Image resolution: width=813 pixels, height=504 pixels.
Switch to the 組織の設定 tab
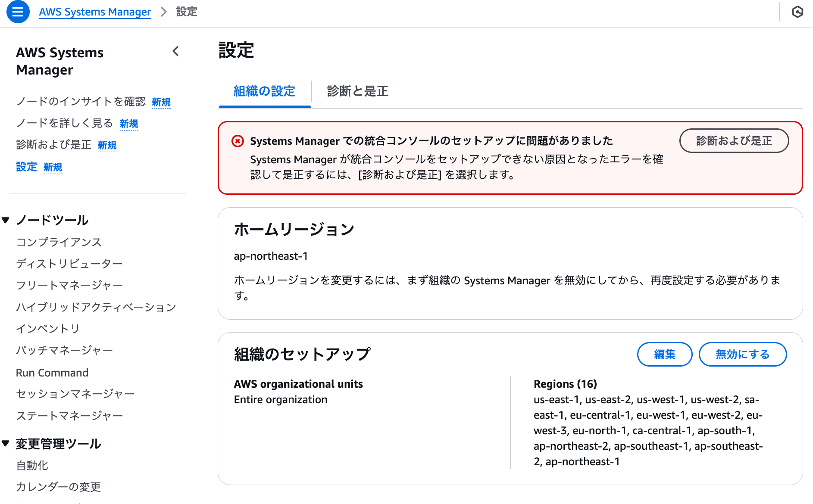[x=264, y=91]
